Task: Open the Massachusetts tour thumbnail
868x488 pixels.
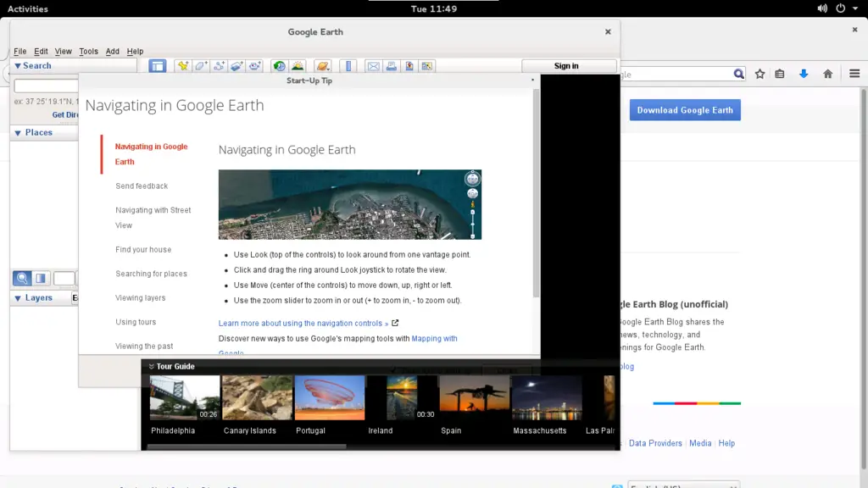Action: click(x=547, y=398)
